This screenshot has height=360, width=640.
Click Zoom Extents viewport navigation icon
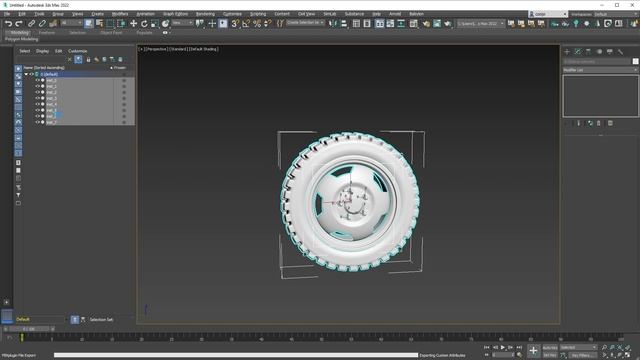coord(620,347)
